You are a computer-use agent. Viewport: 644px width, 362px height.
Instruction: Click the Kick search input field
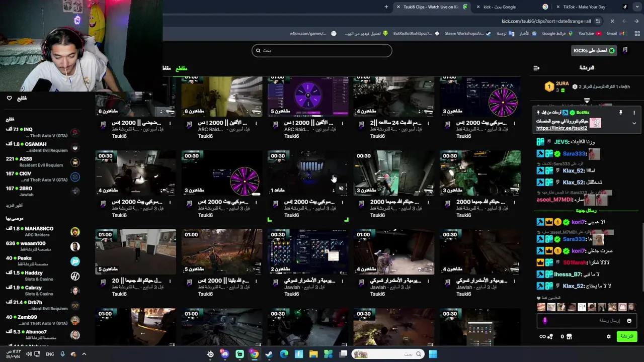click(x=322, y=50)
